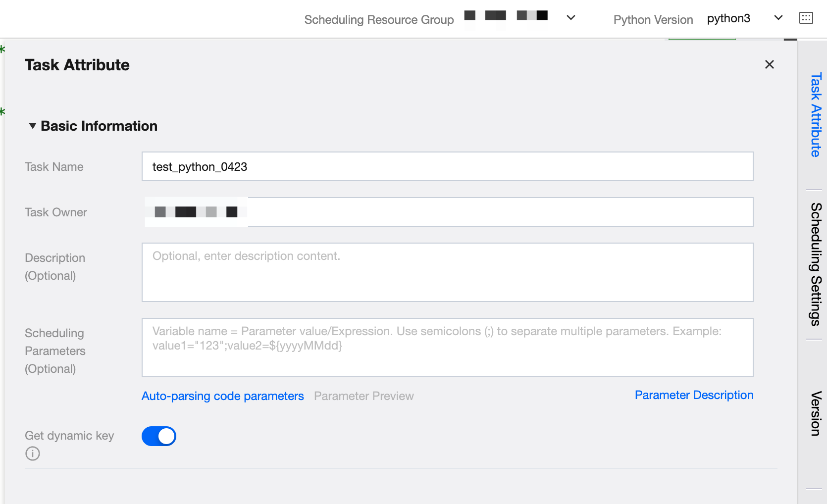Click the Parameter Preview link
This screenshot has width=827, height=504.
pyautogui.click(x=363, y=396)
